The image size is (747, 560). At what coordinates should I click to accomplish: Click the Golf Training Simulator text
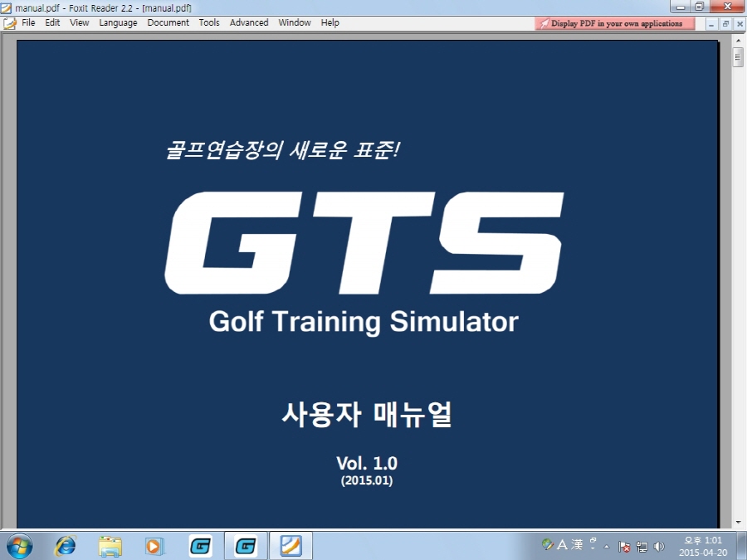coord(364,323)
